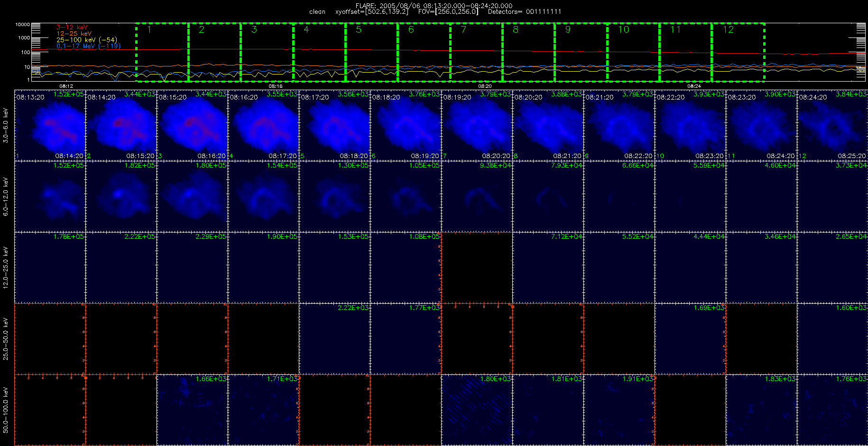Pick interval 12 on the light curve
Viewport: 868px width, 446px height.
point(738,52)
